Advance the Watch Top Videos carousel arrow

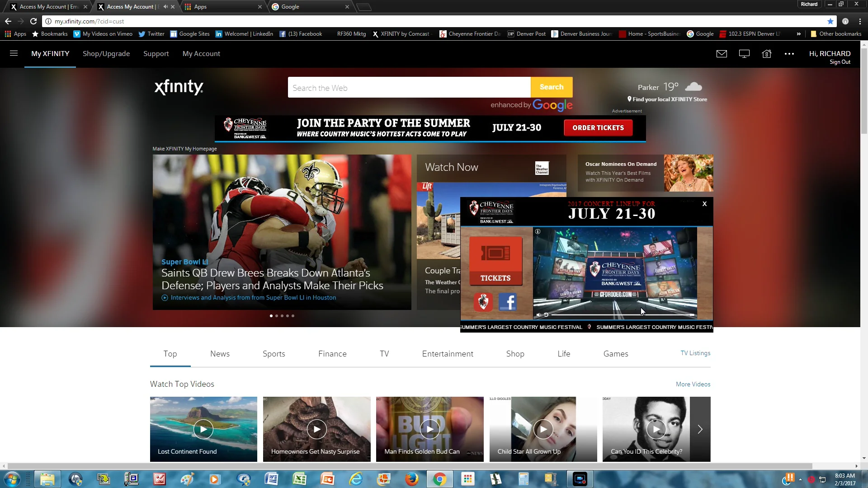coord(700,429)
